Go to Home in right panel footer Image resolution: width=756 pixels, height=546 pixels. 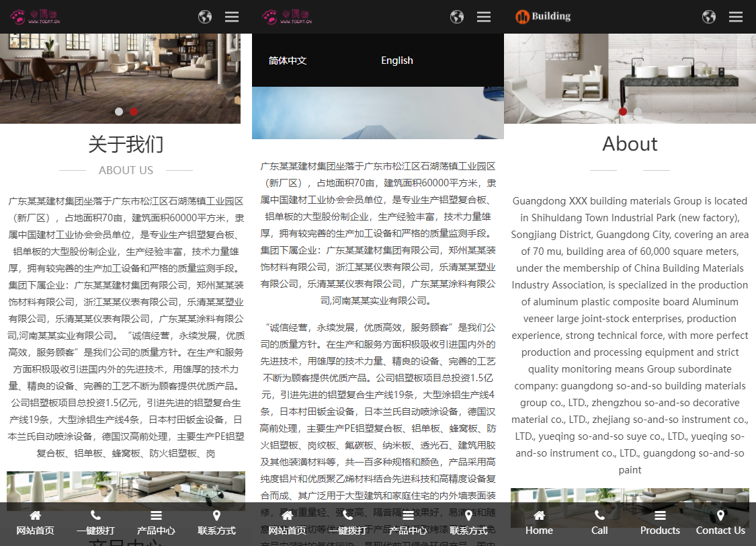coord(539,531)
